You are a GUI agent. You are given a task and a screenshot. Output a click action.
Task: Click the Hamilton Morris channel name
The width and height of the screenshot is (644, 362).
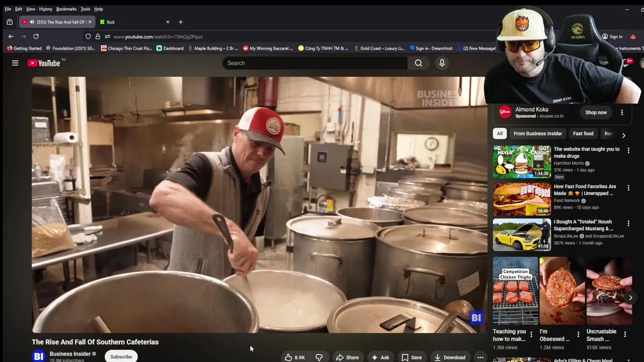coord(569,163)
